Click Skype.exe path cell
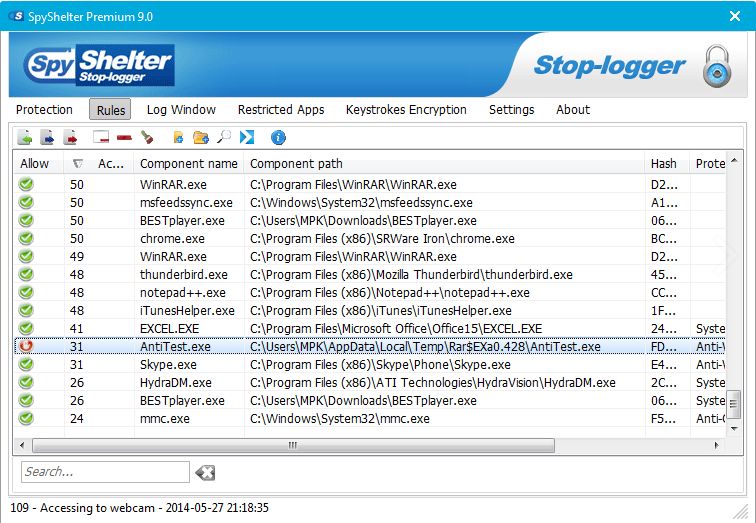The image size is (756, 523). pos(380,364)
